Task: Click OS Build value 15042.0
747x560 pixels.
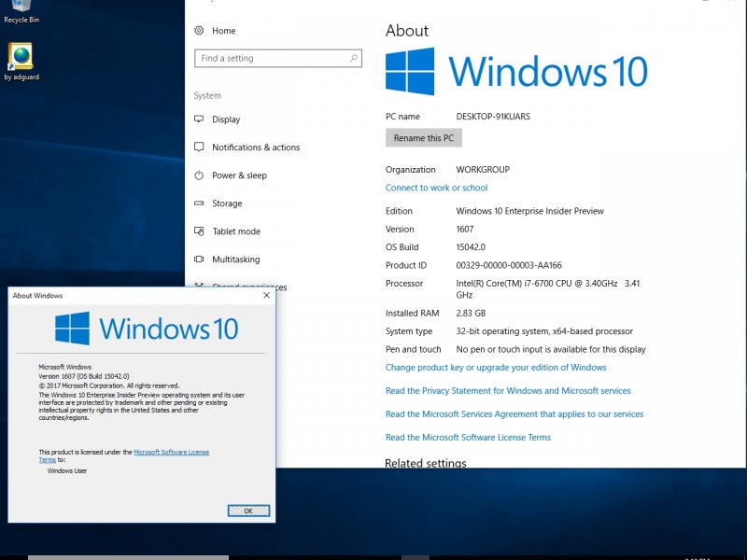Action: tap(471, 247)
